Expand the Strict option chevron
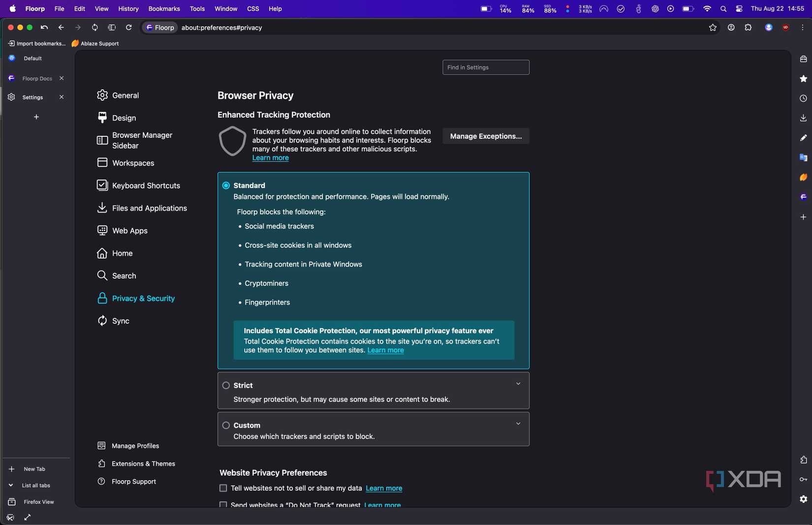 [x=518, y=384]
